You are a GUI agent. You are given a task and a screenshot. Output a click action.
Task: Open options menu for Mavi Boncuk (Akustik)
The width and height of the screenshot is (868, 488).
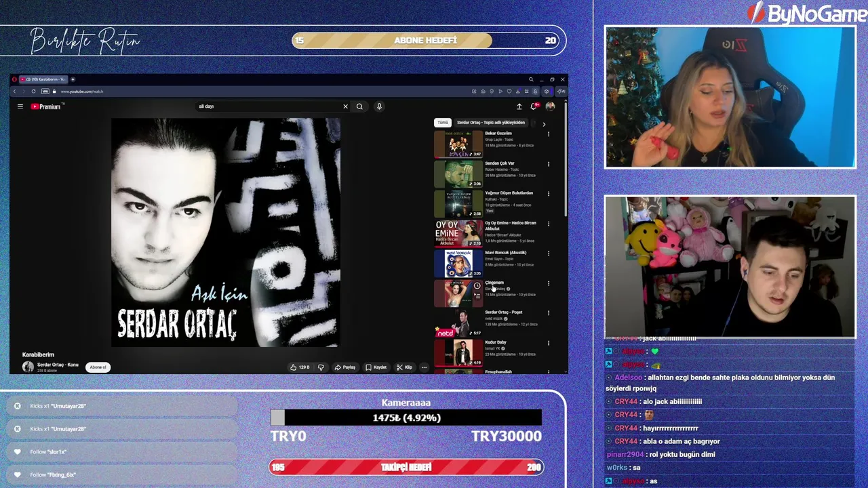coord(549,253)
